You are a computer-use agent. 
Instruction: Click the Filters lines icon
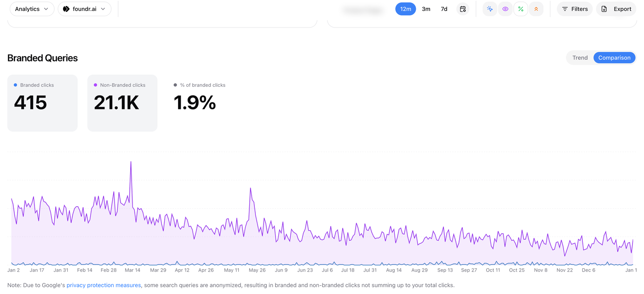pyautogui.click(x=565, y=9)
